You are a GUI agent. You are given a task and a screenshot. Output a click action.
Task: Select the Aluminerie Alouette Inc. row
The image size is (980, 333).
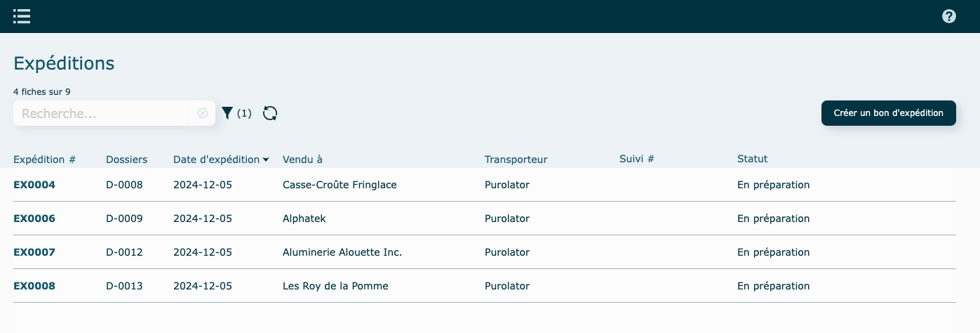coord(342,252)
